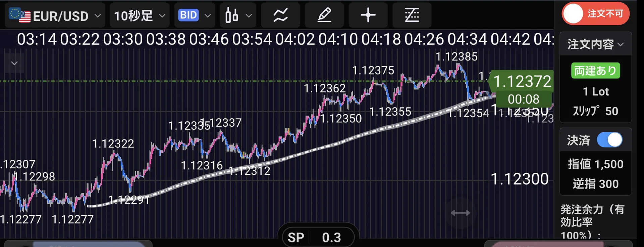This screenshot has height=247, width=644.
Task: Click the 1.12300 price axis label
Action: point(520,179)
